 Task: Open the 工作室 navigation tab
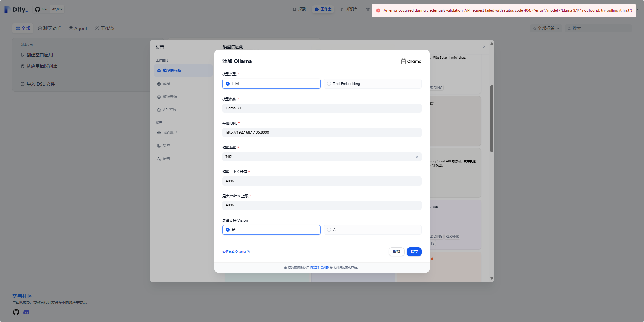pyautogui.click(x=323, y=9)
